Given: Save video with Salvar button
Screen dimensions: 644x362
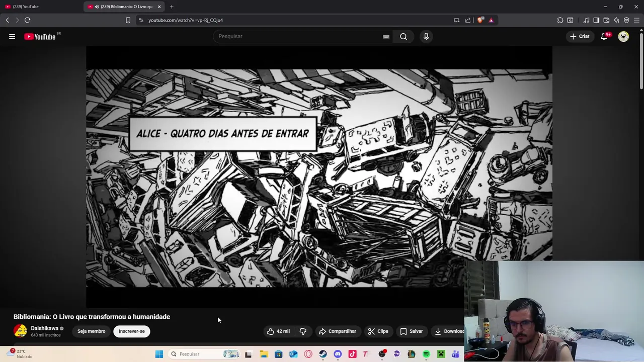Looking at the screenshot, I should coord(412,331).
